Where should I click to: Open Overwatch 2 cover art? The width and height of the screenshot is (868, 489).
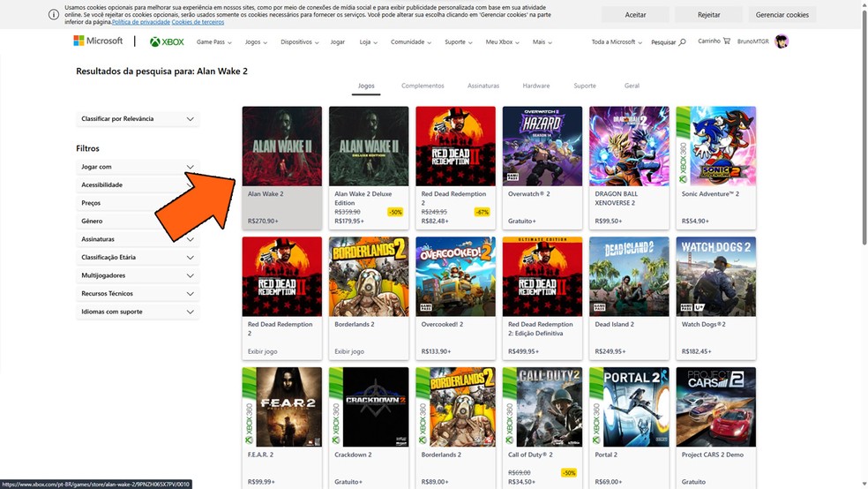click(542, 147)
